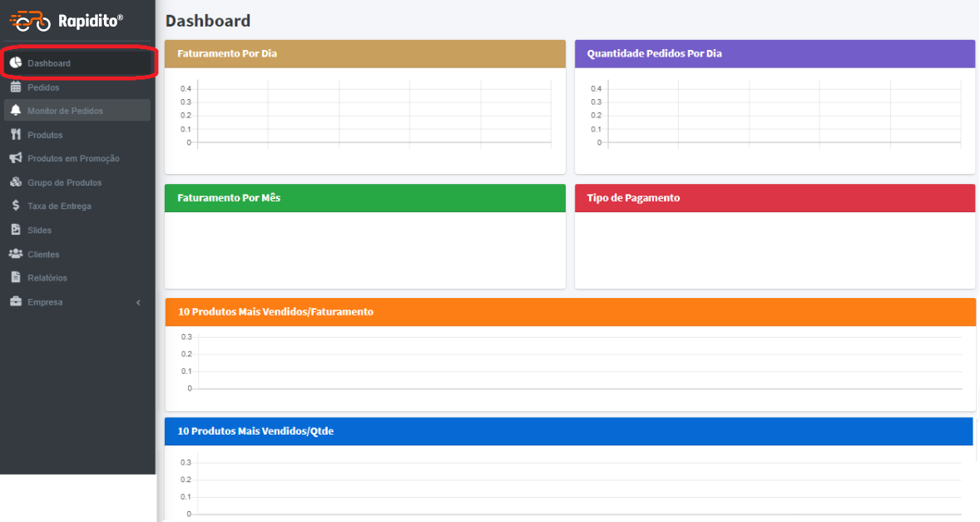This screenshot has width=980, height=522.
Task: Click the Empresa menu label
Action: pos(45,302)
